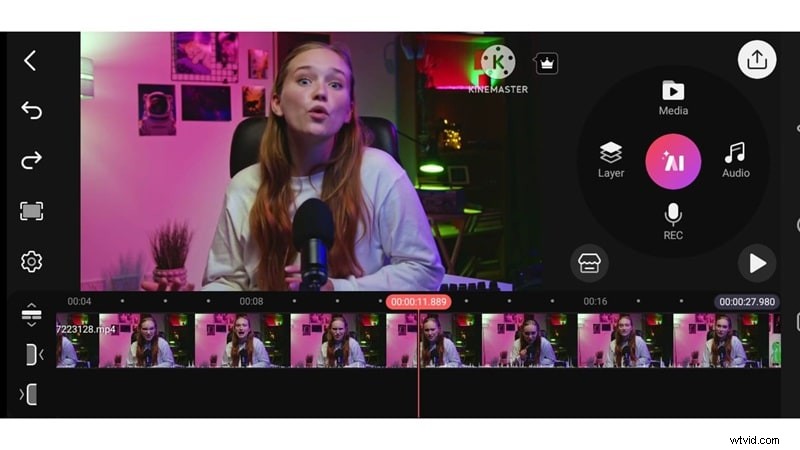Image resolution: width=800 pixels, height=450 pixels.
Task: Open the Media browser
Action: coord(673,98)
